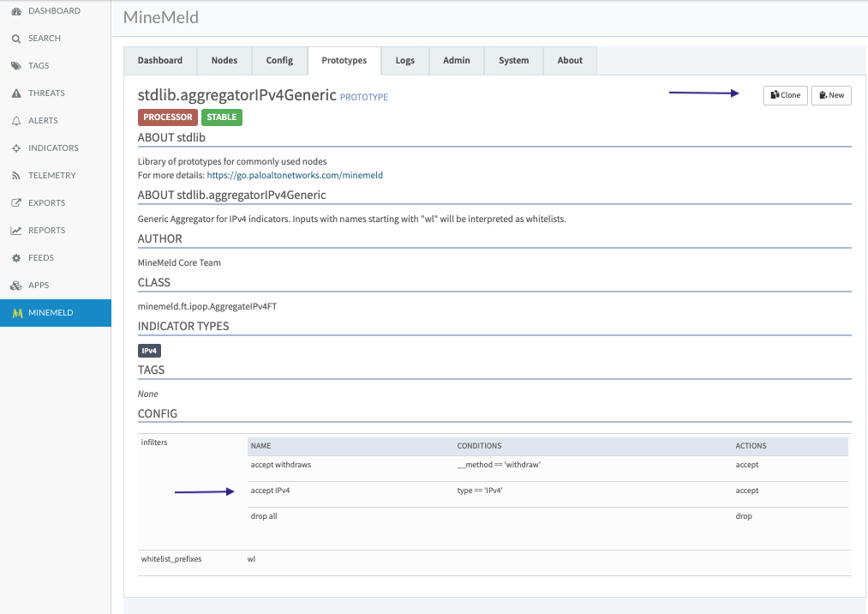Click the Apps cubes icon
The width and height of the screenshot is (868, 614).
coord(16,286)
